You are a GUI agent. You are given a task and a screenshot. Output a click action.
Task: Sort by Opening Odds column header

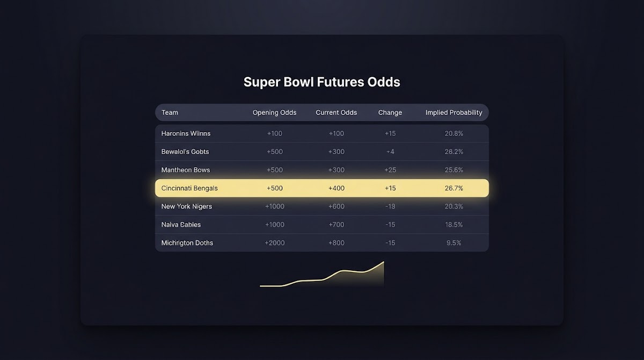[274, 112]
